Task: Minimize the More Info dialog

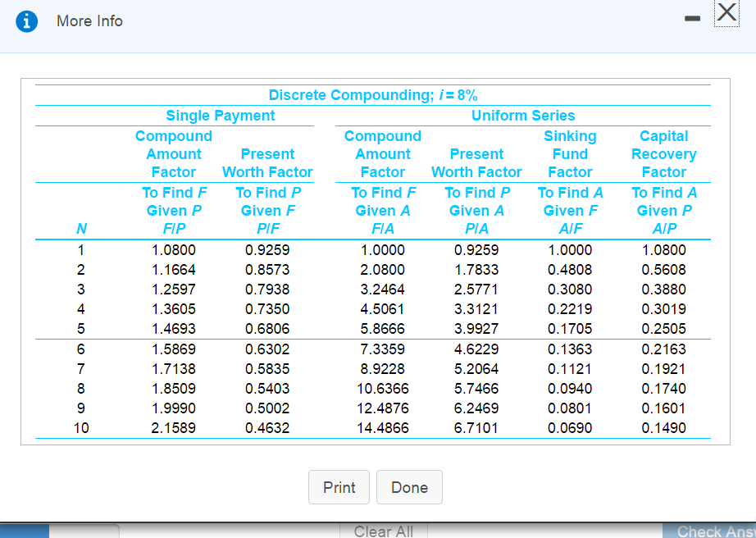Action: tap(692, 18)
